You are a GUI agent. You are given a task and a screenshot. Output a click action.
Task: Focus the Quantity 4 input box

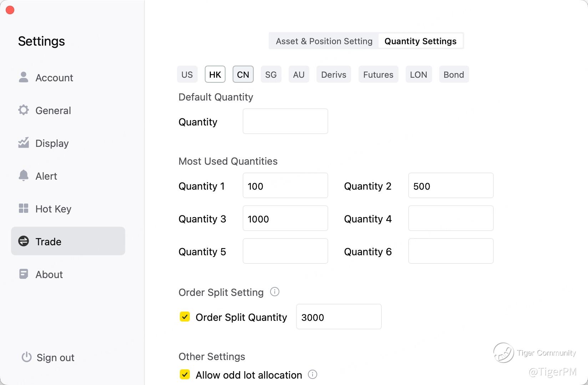(x=451, y=219)
